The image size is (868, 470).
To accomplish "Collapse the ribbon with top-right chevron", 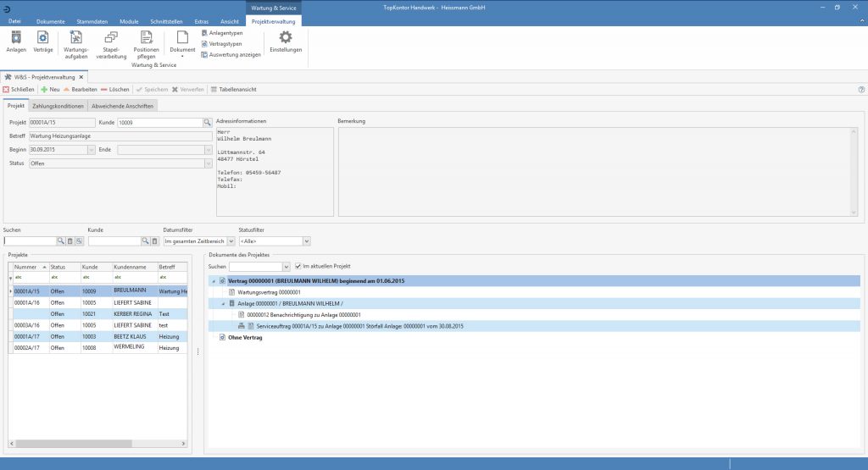I will point(861,21).
